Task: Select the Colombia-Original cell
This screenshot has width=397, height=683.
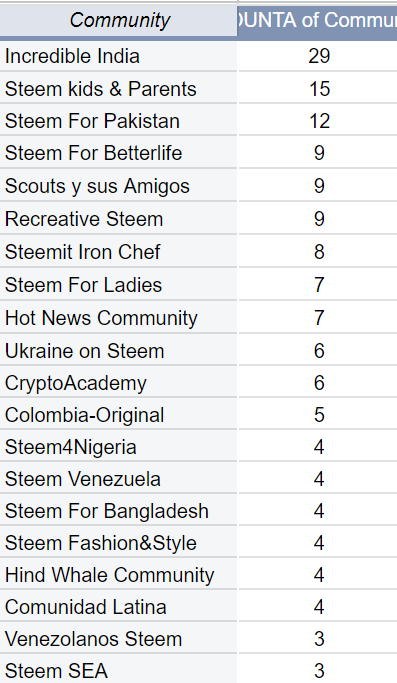Action: pos(119,415)
